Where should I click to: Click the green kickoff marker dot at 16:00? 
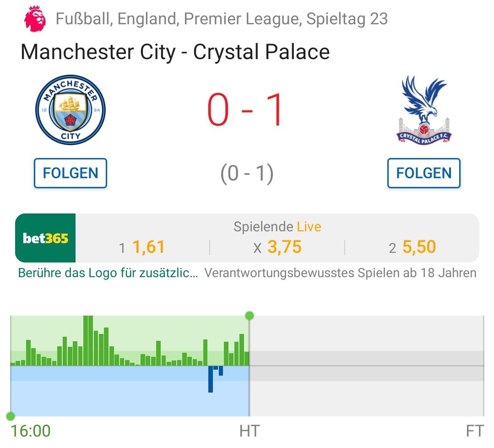click(11, 416)
